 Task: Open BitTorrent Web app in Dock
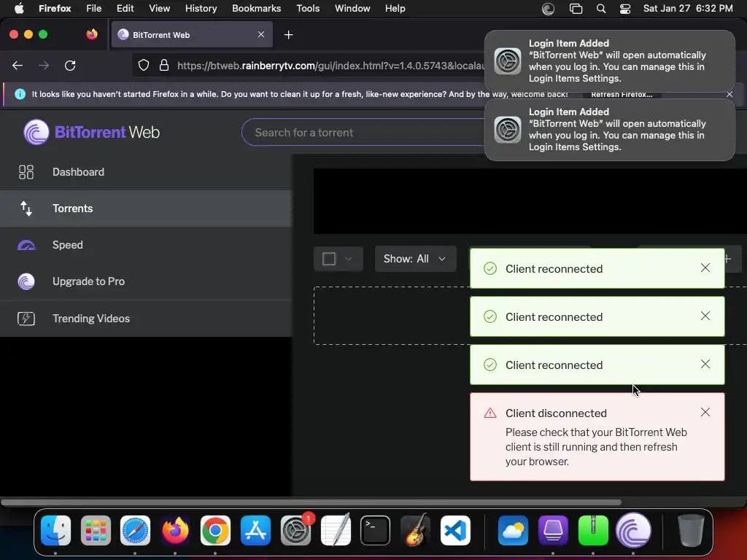point(633,531)
